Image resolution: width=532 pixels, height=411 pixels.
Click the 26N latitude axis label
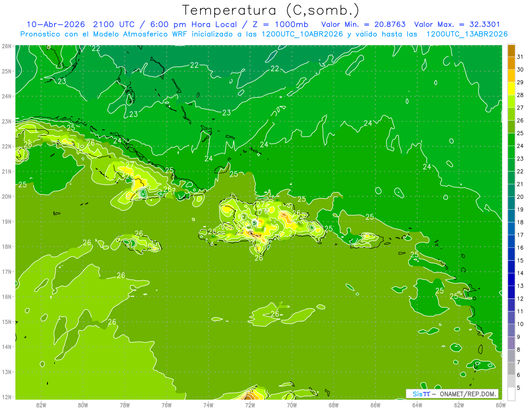pyautogui.click(x=6, y=46)
